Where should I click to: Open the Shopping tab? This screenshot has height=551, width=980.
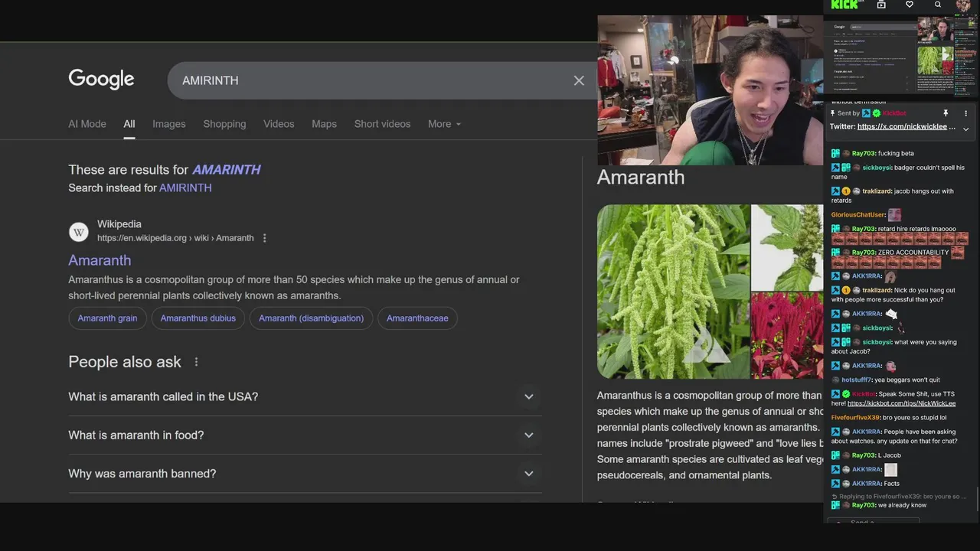pos(224,124)
